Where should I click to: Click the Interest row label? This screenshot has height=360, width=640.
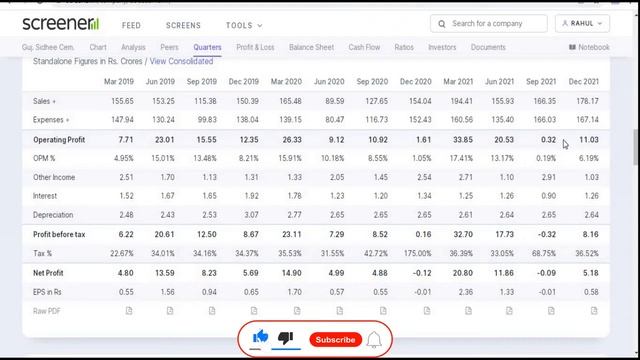tap(45, 196)
